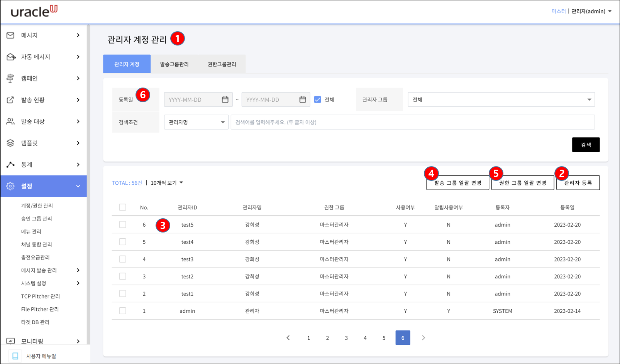Check the select-all checkbox in table header
Viewport: 620px width, 364px height.
click(123, 207)
